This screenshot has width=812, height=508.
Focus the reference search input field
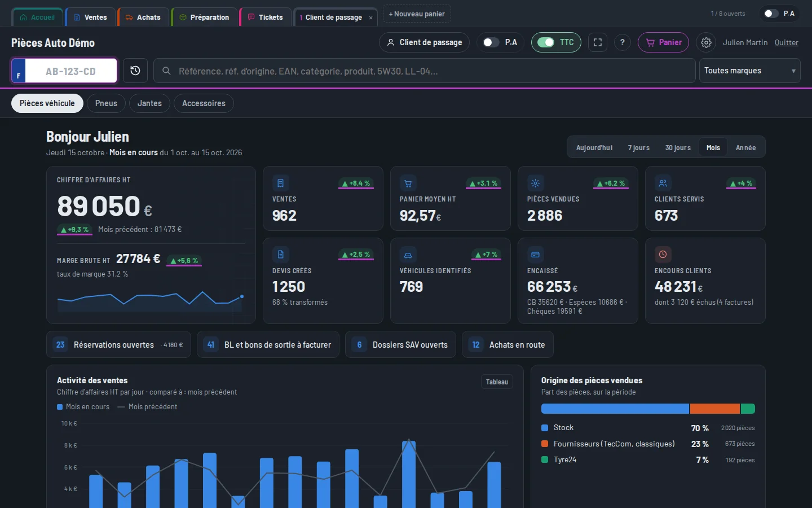tap(424, 71)
